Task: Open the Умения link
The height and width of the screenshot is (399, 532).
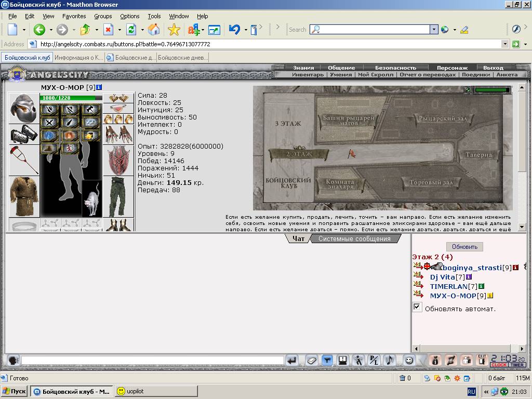Action: [341, 75]
